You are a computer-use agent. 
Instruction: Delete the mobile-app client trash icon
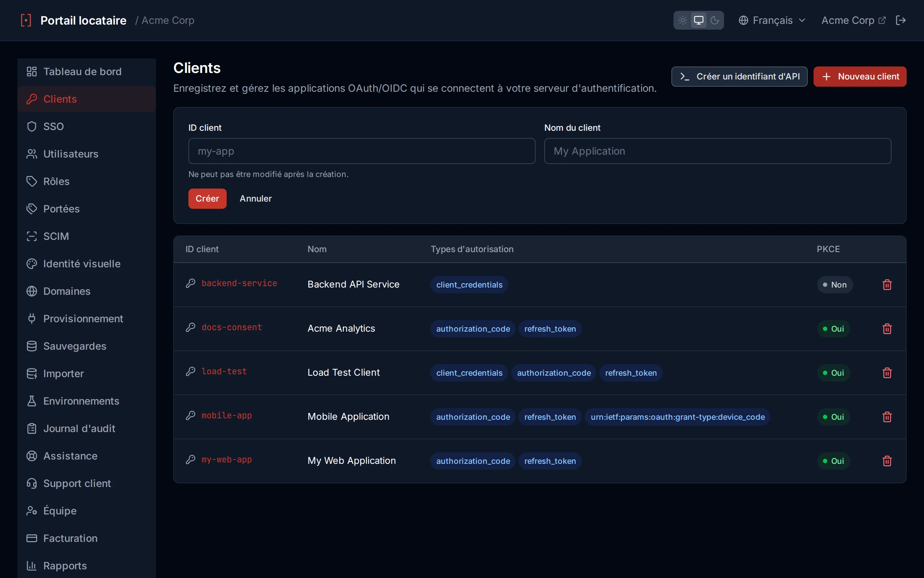887,417
